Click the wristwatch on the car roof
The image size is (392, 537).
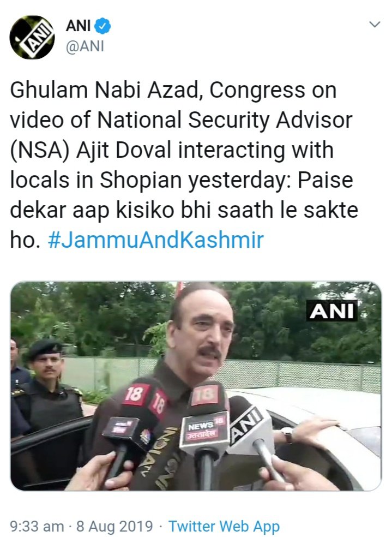(287, 435)
